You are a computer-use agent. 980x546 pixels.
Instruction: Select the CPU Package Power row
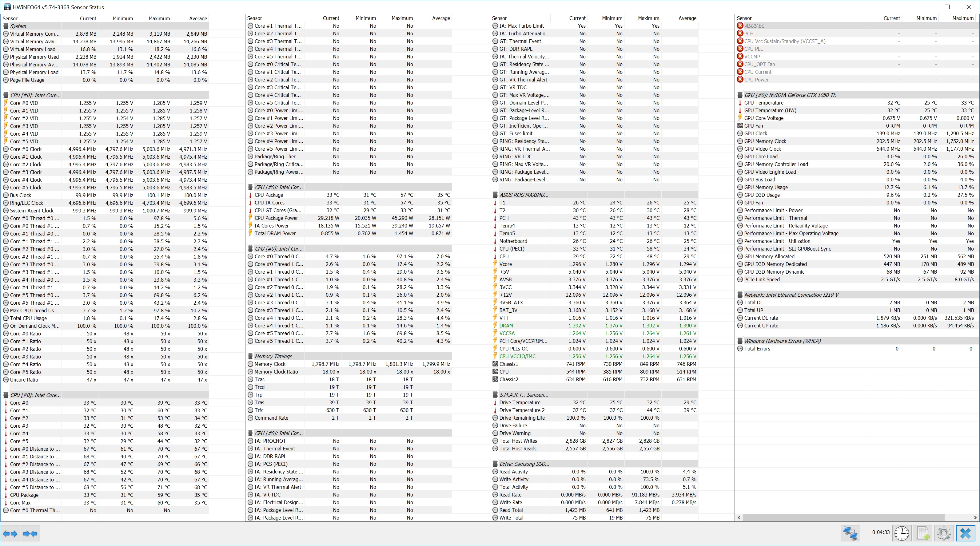pos(276,218)
